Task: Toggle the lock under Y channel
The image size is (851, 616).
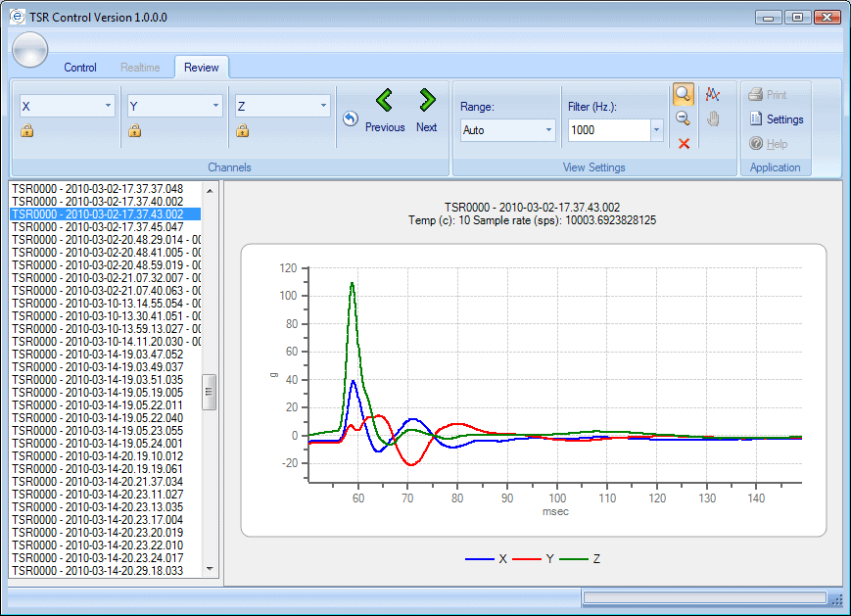Action: [x=135, y=131]
